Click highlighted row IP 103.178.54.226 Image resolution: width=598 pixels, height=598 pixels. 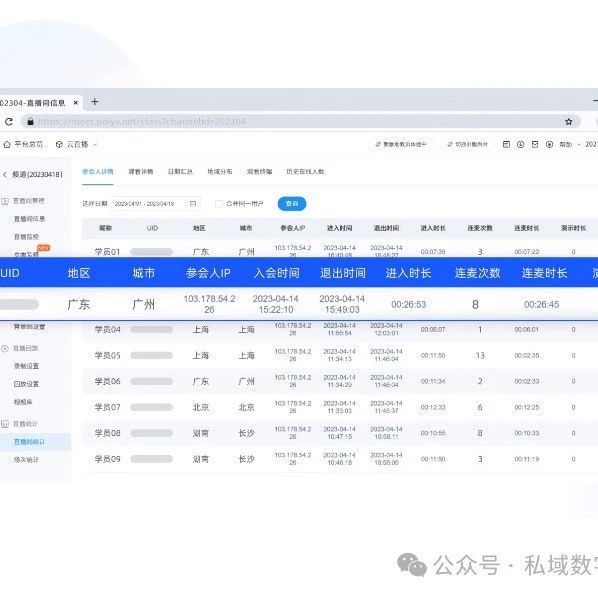tap(209, 304)
